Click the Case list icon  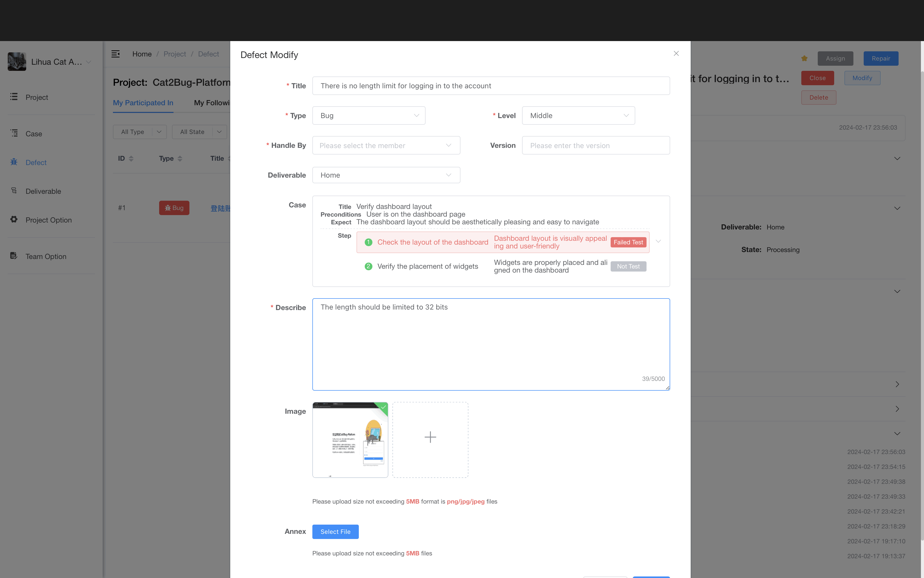pos(14,133)
